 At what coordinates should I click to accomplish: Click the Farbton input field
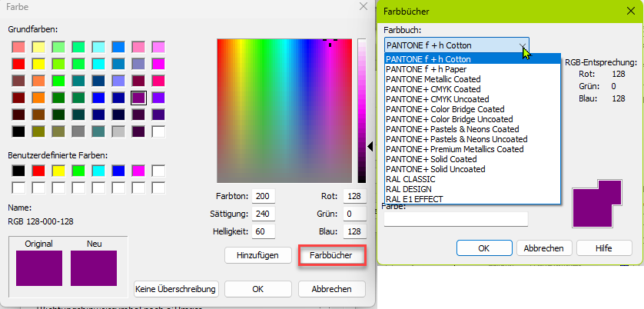(264, 196)
